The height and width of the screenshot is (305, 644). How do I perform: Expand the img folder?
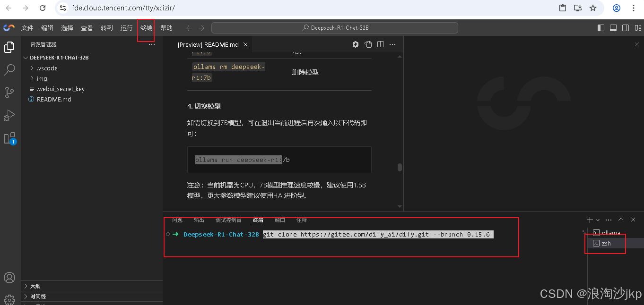click(x=92, y=78)
